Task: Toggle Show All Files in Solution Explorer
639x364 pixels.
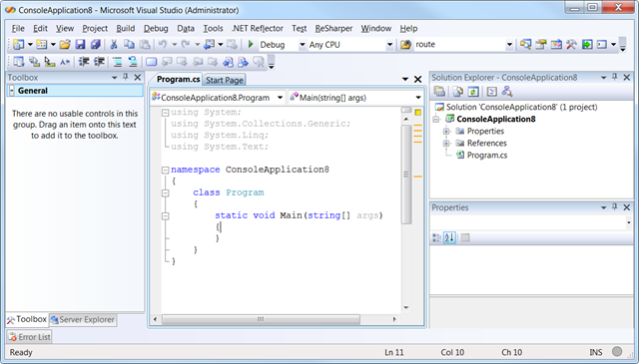Action: coord(457,92)
